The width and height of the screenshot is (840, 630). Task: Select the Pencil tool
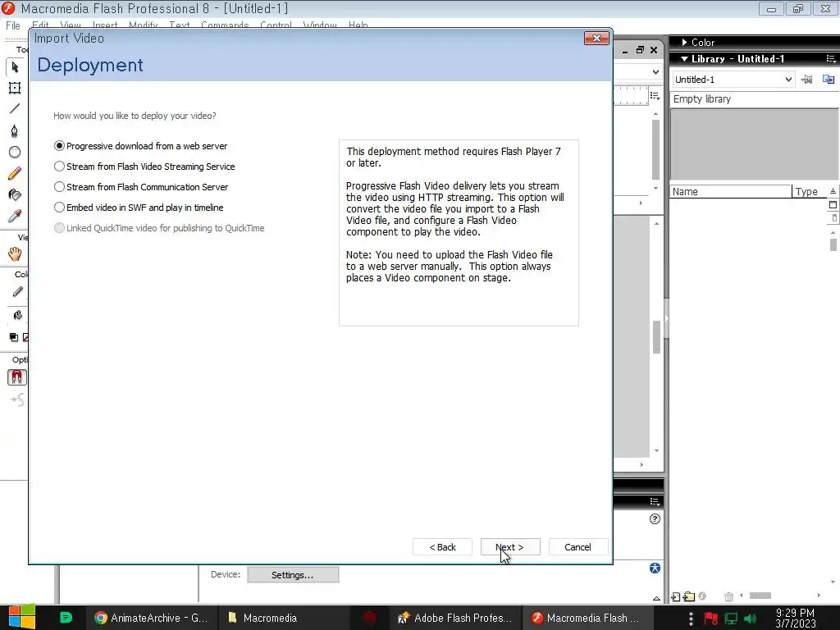tap(15, 173)
